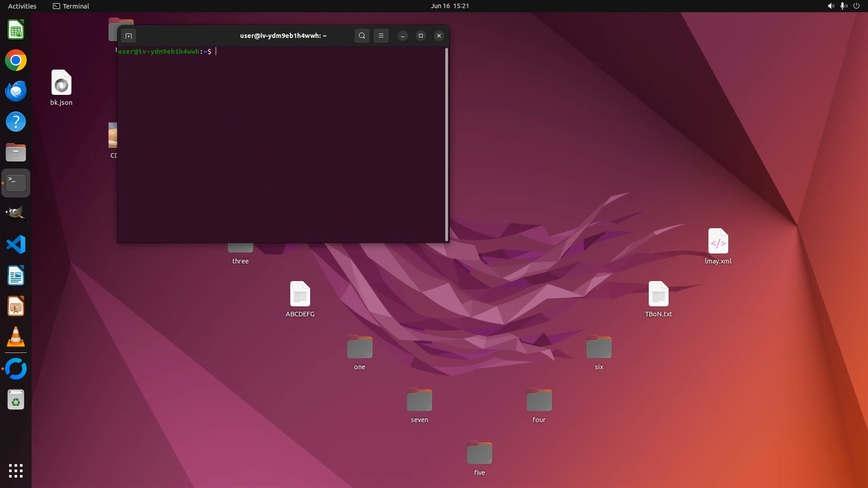Open the Activities overview
Screen dimensions: 868x488
pyautogui.click(x=22, y=6)
